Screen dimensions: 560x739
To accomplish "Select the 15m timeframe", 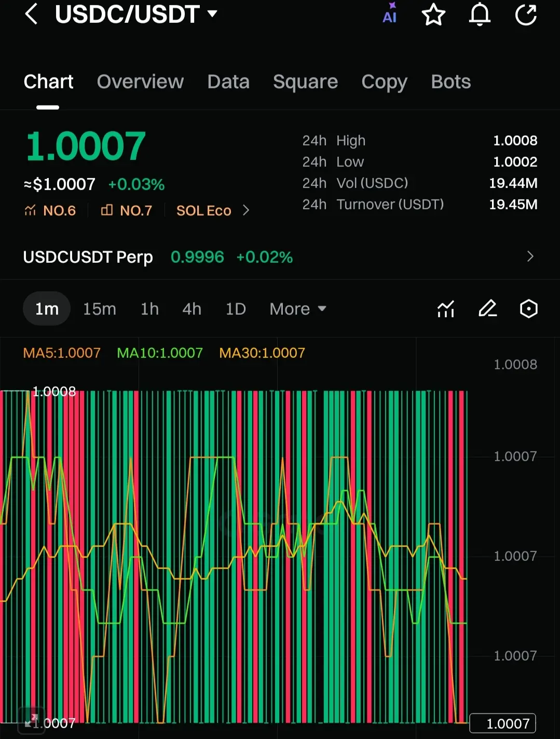I will [x=100, y=308].
